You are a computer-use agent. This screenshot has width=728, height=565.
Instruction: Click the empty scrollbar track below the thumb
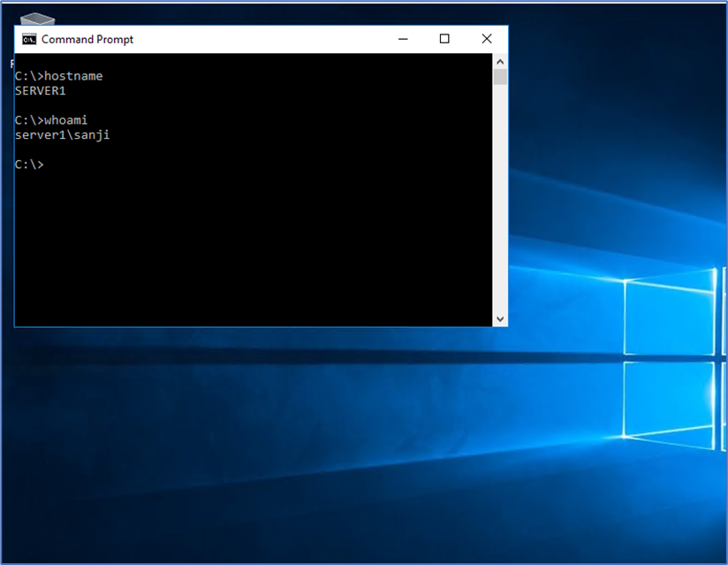pyautogui.click(x=500, y=203)
